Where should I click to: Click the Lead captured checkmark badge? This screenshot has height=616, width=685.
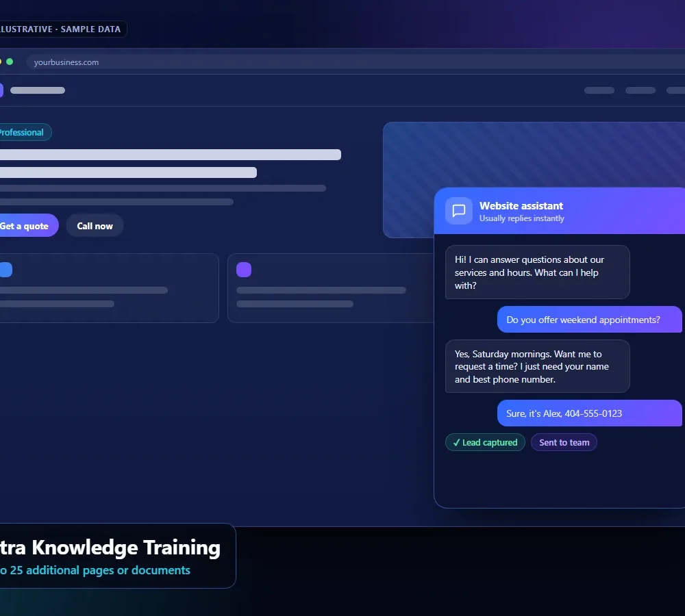pyautogui.click(x=485, y=442)
